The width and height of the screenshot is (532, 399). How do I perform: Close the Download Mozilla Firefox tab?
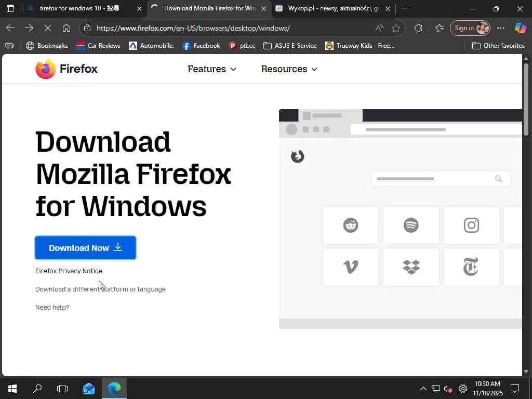[263, 9]
